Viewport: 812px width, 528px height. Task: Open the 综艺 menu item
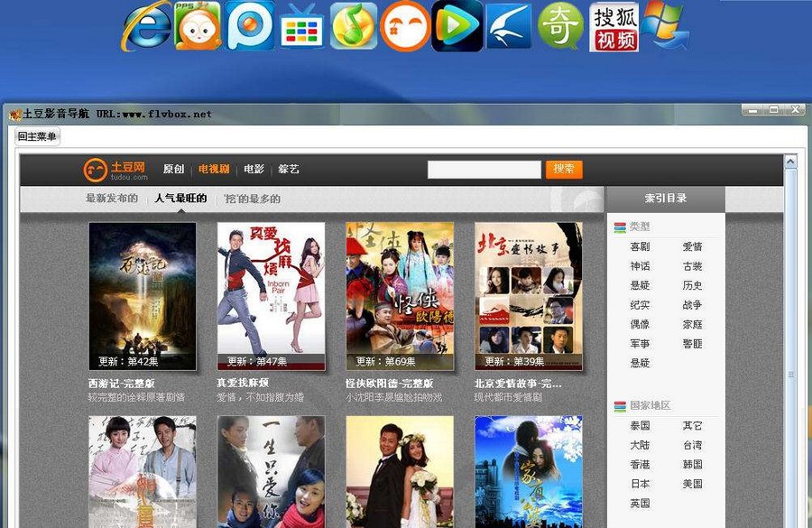click(289, 169)
